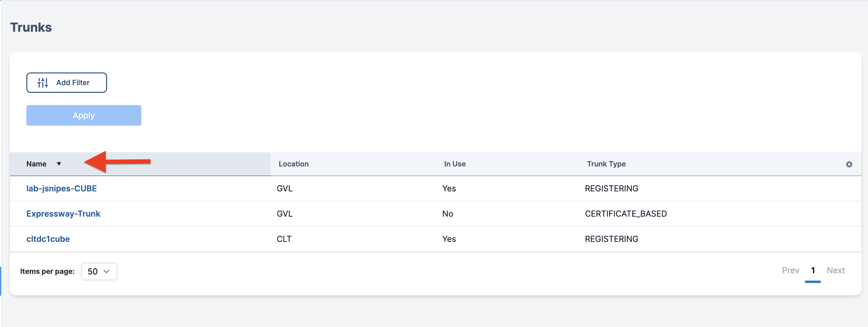Viewport: 868px width, 327px height.
Task: Click the In Use column header
Action: 454,164
